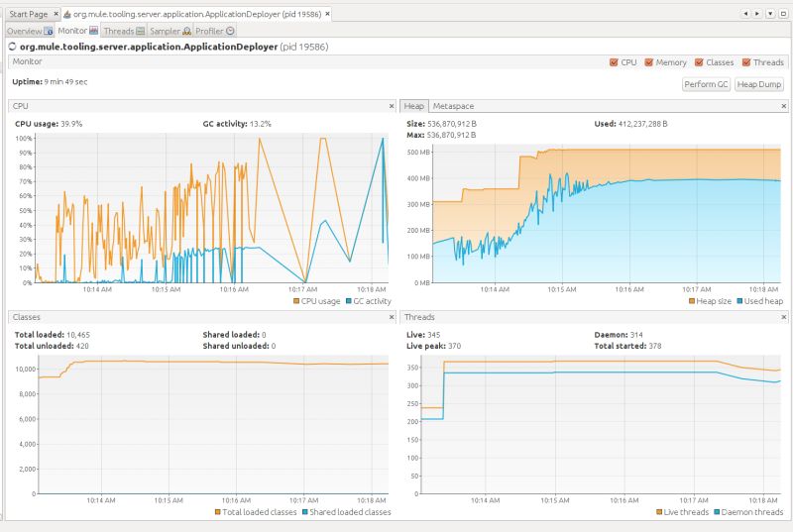
Task: Close the Threads graph panel
Action: 784,317
